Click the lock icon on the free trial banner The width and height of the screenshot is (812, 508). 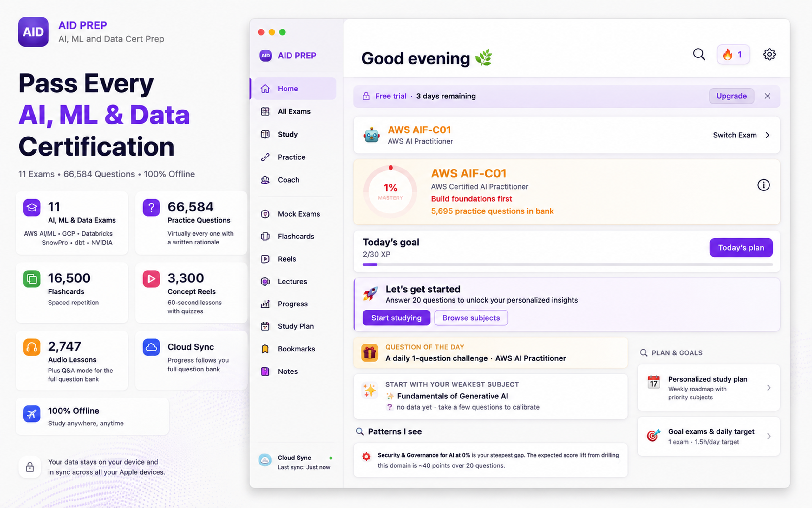pyautogui.click(x=366, y=96)
